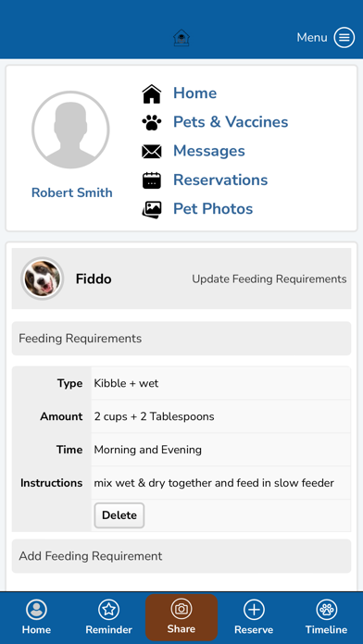Click the Robert Smith profile name

point(72,192)
